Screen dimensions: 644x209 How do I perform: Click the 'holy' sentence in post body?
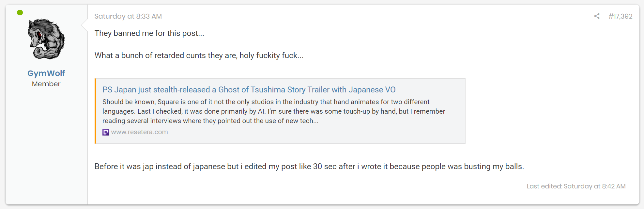[199, 56]
